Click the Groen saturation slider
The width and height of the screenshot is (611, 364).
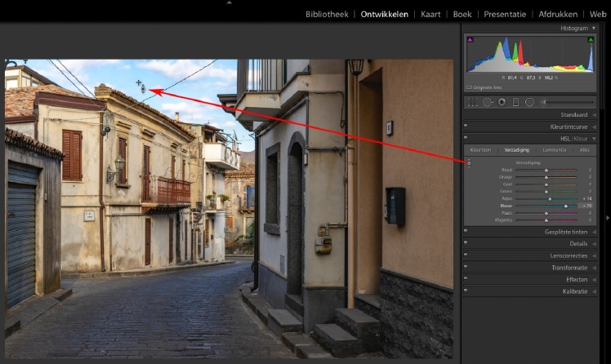(x=546, y=192)
